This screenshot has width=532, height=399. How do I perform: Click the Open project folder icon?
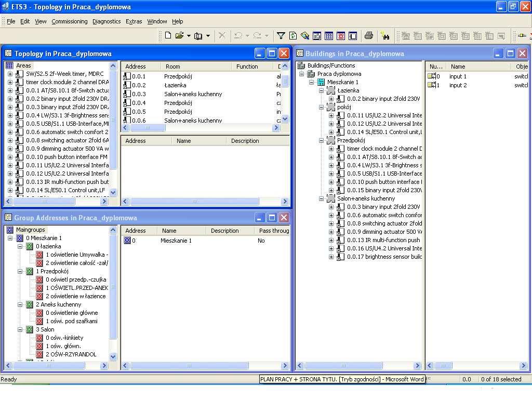click(x=179, y=36)
